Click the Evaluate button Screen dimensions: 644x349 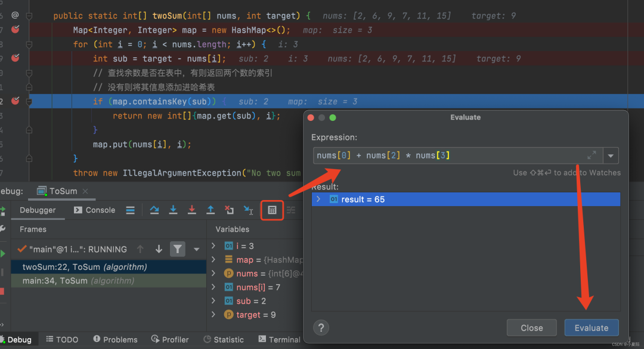[592, 328]
